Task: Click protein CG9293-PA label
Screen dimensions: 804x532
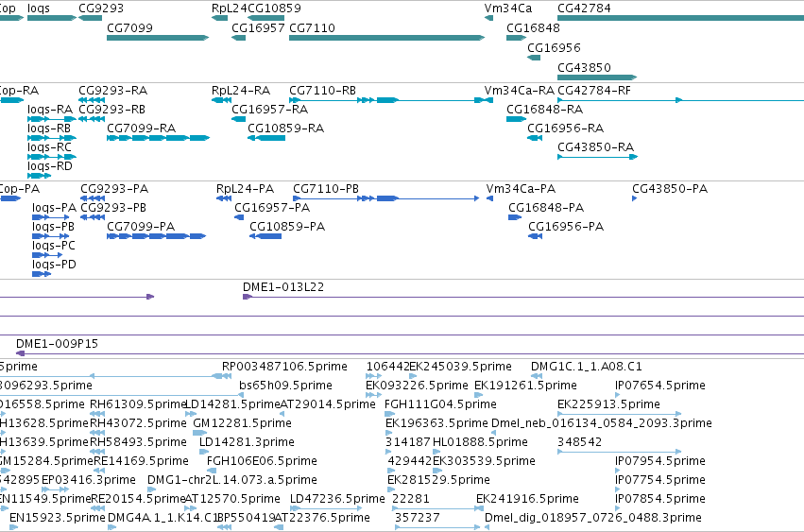Action: click(x=114, y=189)
